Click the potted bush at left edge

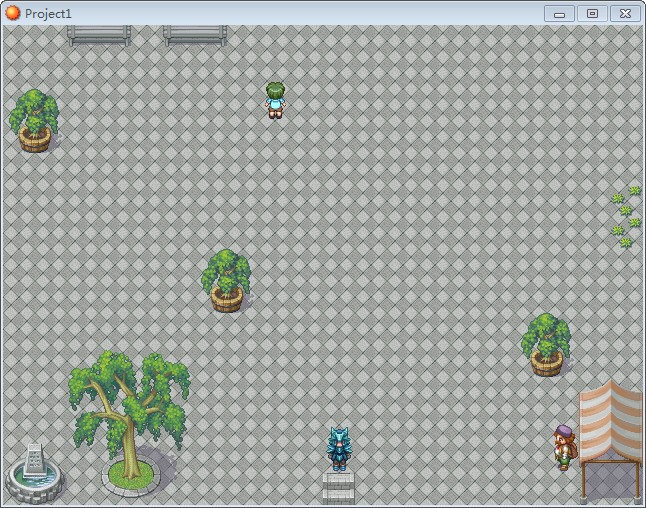[34, 121]
